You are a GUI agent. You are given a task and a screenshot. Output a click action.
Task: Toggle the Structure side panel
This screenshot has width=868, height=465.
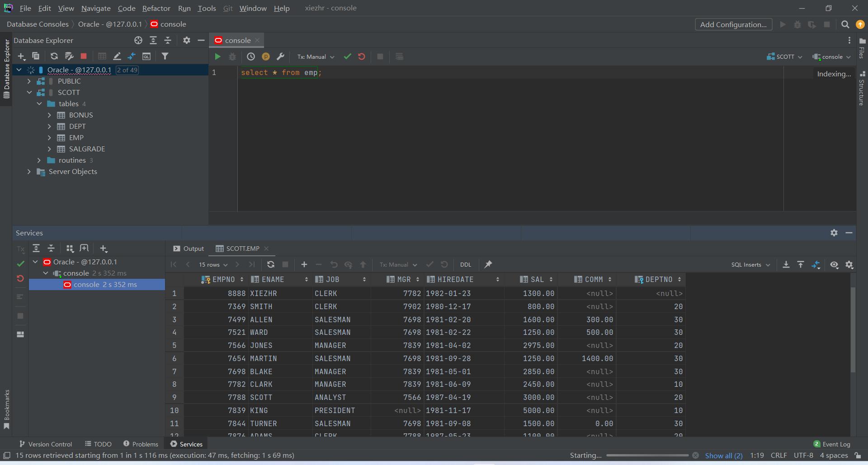pyautogui.click(x=862, y=89)
